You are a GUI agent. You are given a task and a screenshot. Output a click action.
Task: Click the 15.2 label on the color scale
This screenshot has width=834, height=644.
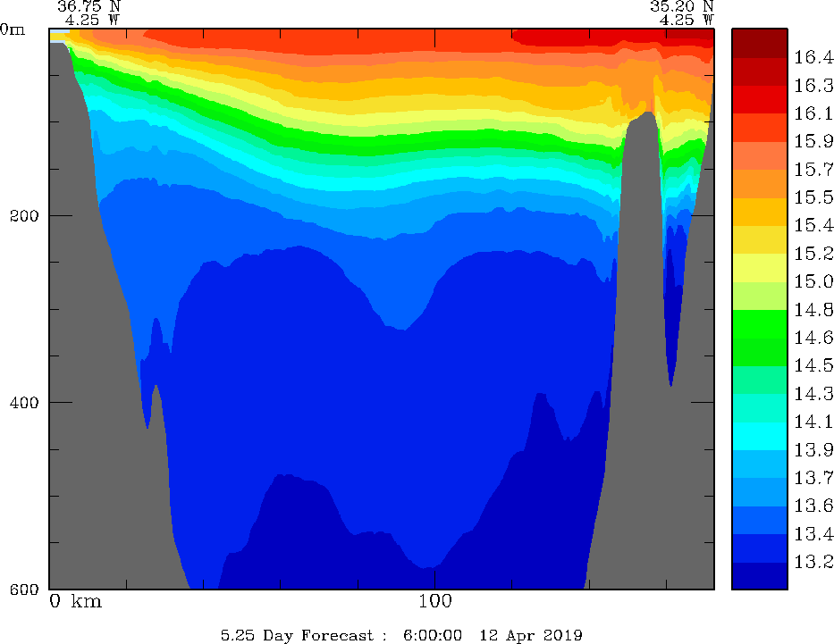(x=813, y=254)
